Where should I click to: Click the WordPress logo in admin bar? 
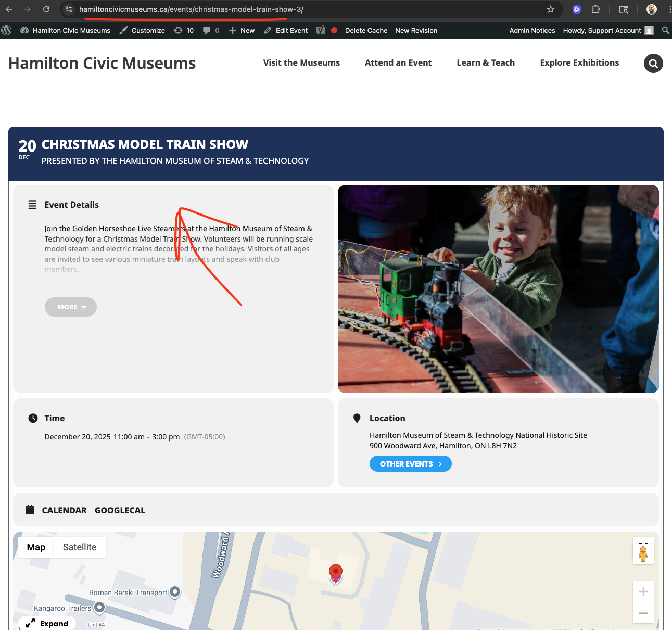(x=7, y=30)
